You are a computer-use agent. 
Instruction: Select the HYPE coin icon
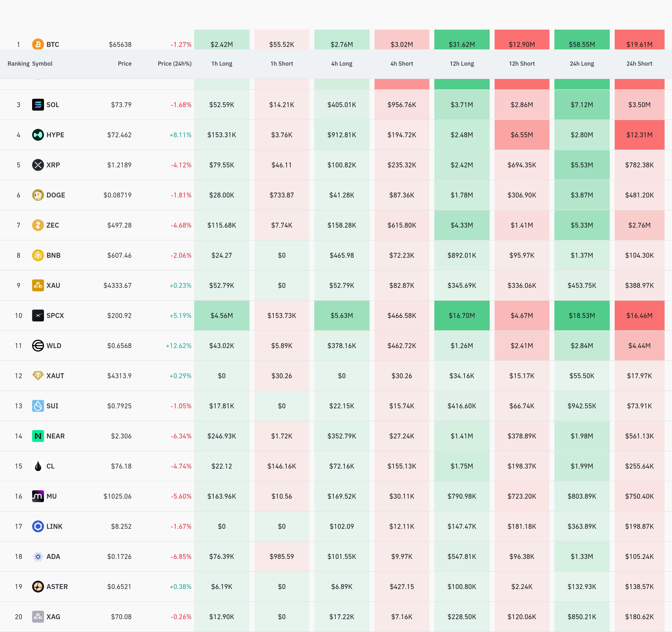[x=38, y=135]
